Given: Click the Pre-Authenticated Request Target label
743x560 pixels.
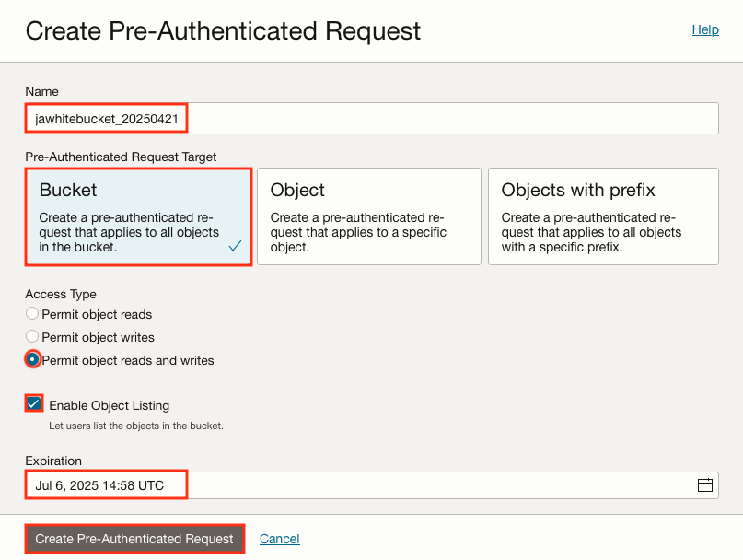Looking at the screenshot, I should [121, 157].
